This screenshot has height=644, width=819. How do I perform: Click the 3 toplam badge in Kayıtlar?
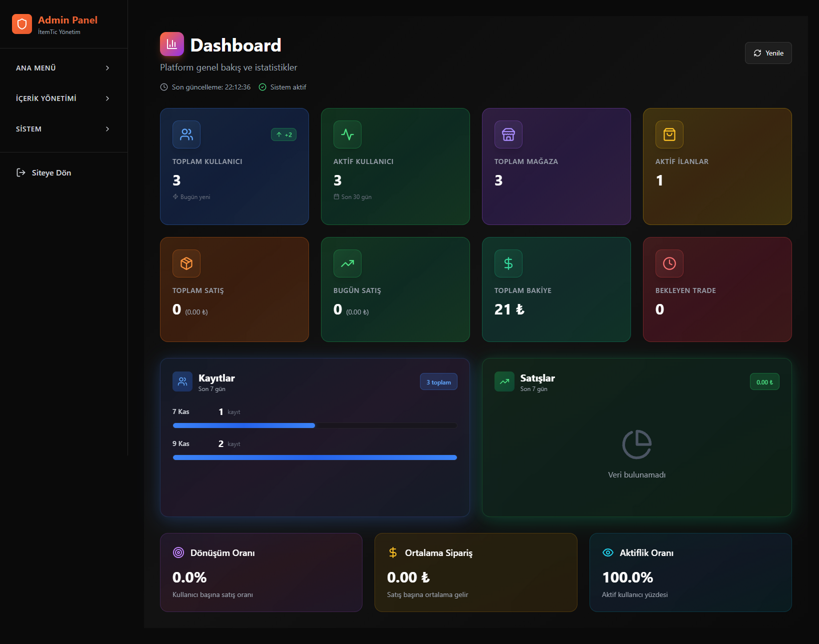click(438, 382)
